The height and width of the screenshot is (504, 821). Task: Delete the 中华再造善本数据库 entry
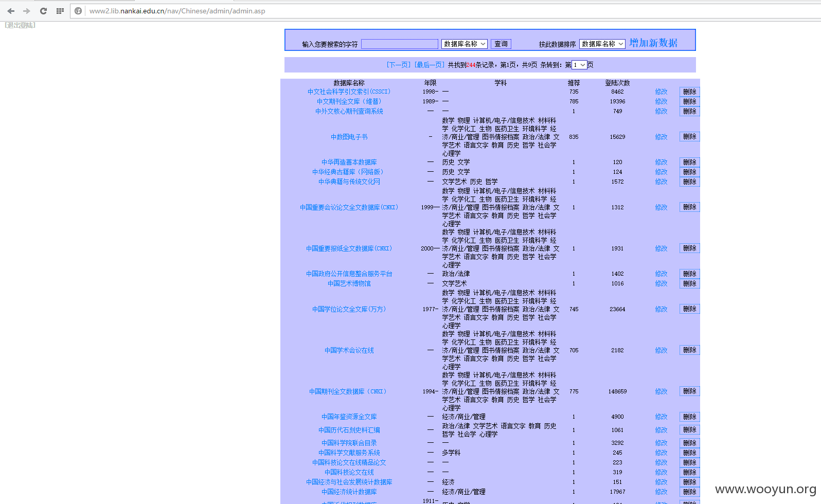coord(690,162)
